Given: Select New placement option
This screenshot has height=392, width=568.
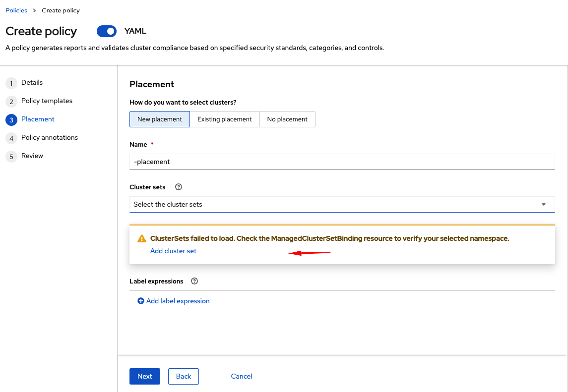Looking at the screenshot, I should point(160,119).
